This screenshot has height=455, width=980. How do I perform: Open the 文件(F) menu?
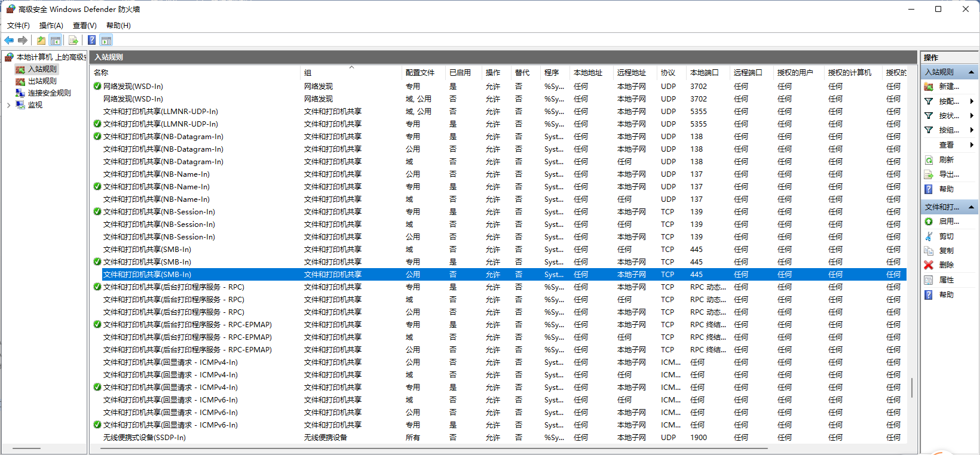pyautogui.click(x=19, y=25)
